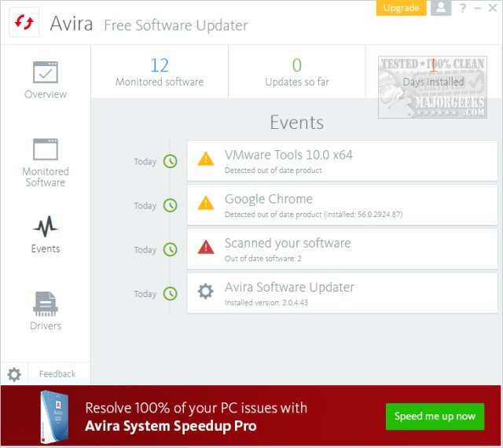Open the Drivers section icon

tap(46, 304)
